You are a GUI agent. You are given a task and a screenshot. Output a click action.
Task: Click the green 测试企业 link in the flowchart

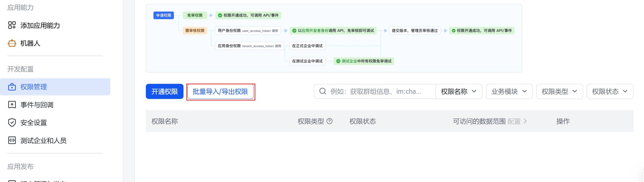pos(349,61)
